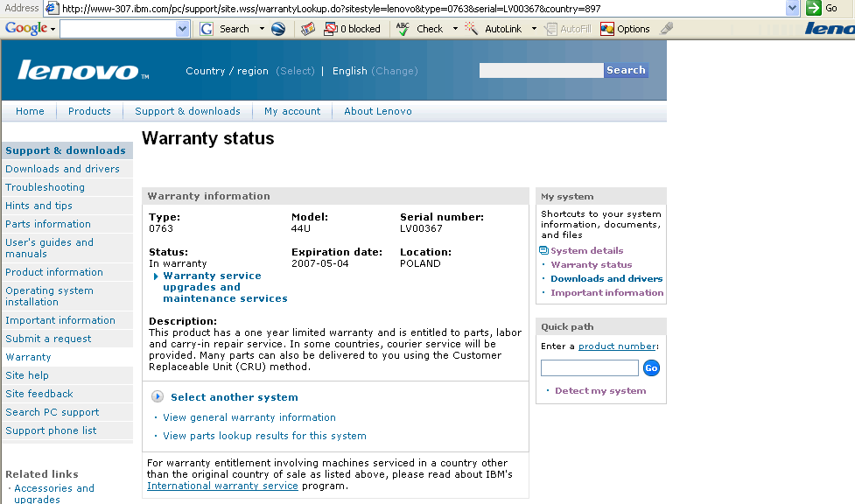Click the Lenovo site search field

coord(542,70)
